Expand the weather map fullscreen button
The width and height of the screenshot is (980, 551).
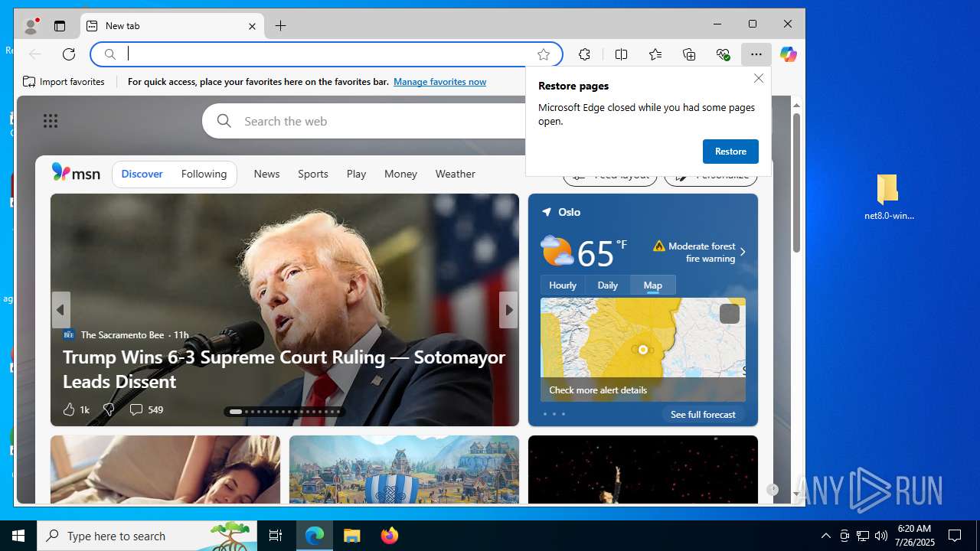pos(729,314)
